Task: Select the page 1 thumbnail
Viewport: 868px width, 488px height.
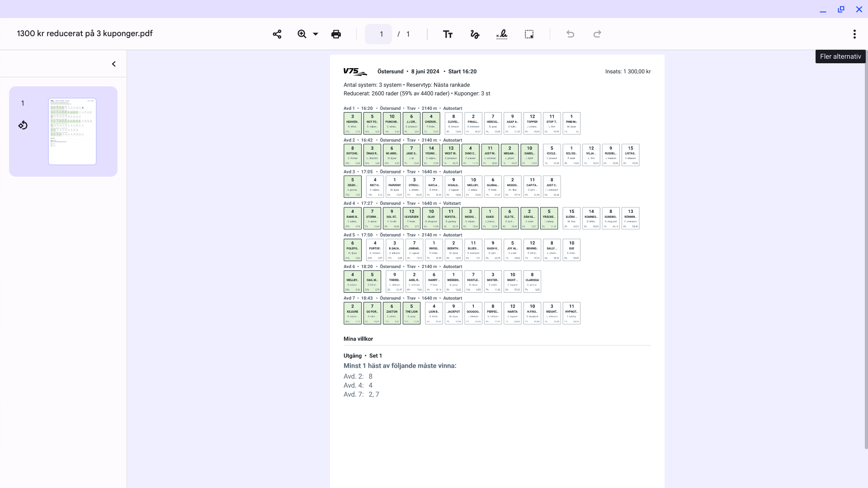Action: [72, 131]
